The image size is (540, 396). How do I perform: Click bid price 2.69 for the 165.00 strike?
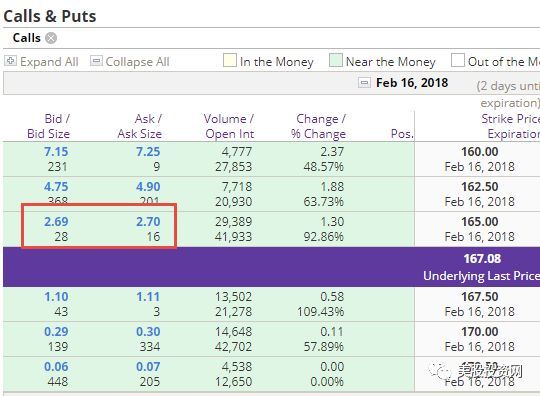[56, 221]
